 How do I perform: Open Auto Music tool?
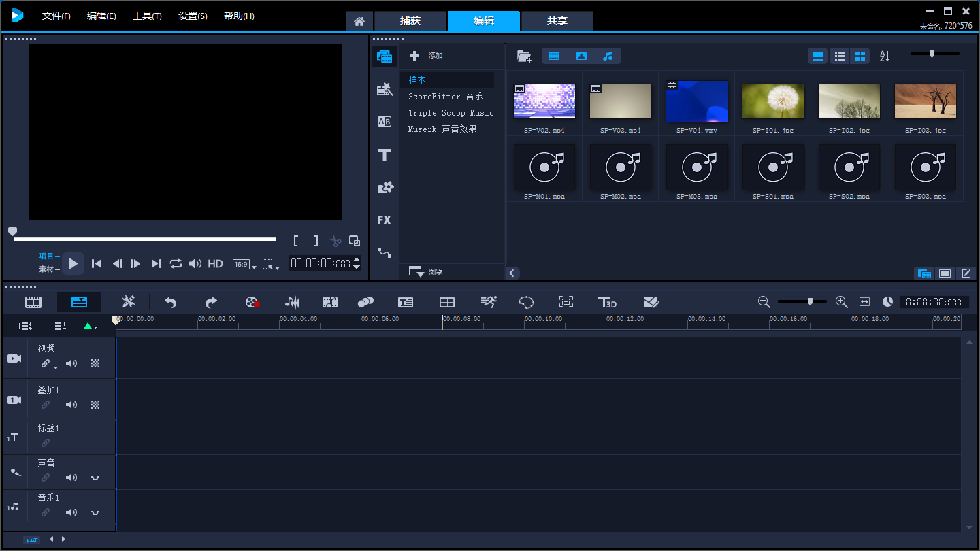[330, 302]
